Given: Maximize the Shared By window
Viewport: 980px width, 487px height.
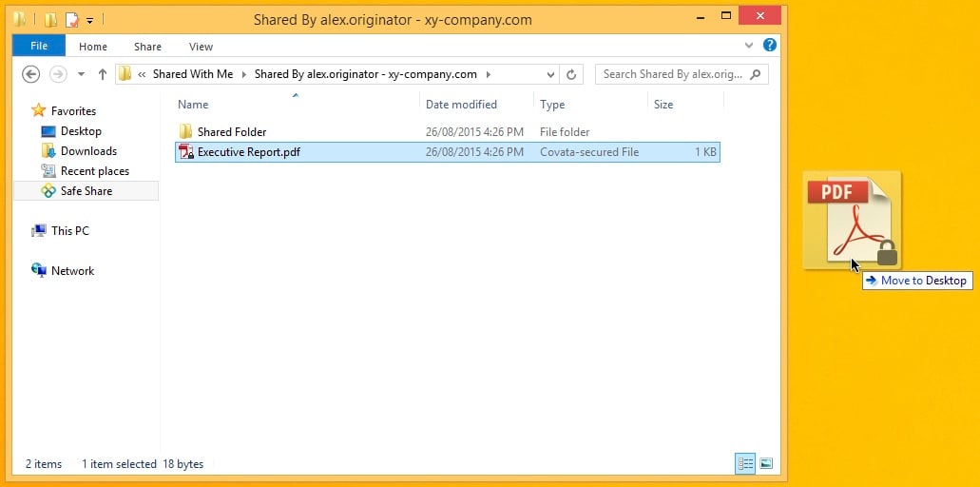Looking at the screenshot, I should [x=725, y=15].
